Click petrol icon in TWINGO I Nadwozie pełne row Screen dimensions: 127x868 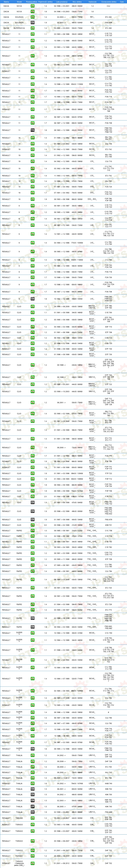tap(33, 864)
